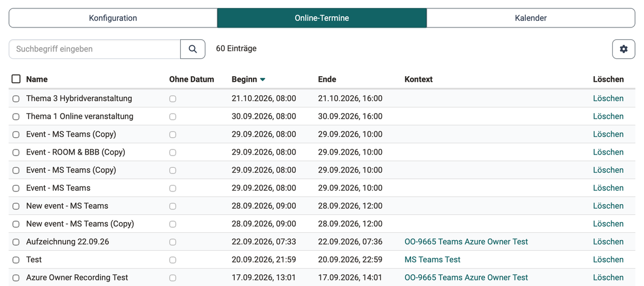This screenshot has width=644, height=286.
Task: Click the name Azure Owner Recording Test
Action: [x=77, y=278]
